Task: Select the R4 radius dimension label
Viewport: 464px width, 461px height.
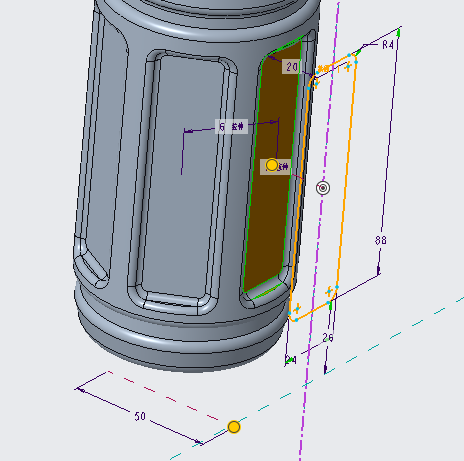Action: tap(388, 44)
